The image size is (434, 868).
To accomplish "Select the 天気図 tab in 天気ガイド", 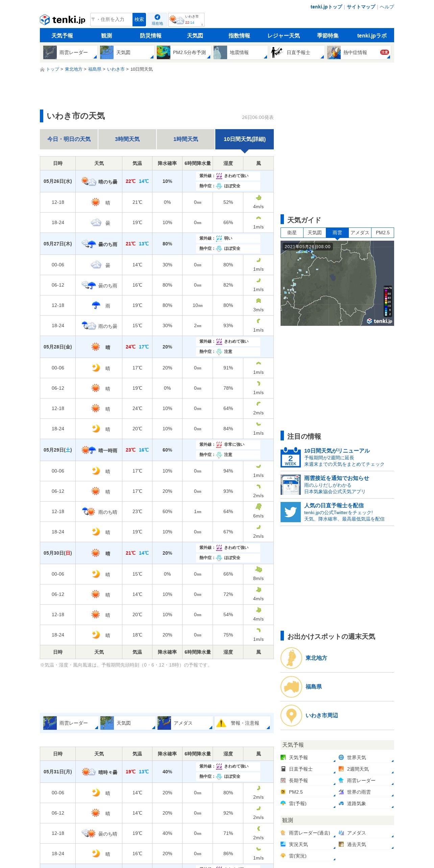I will pos(315,233).
